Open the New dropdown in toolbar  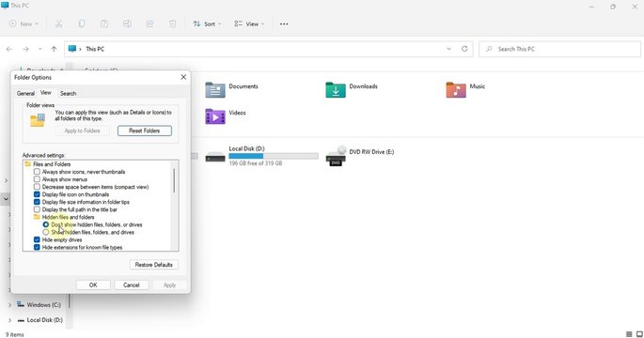point(24,23)
